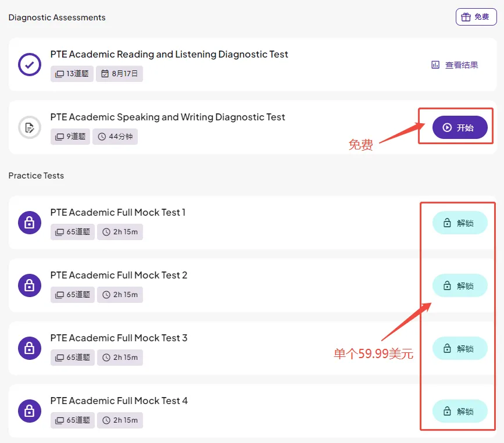Screen dimensions: 504x443
Task: Click the 65道题 tag under Mock Test 1
Action: [x=73, y=232]
